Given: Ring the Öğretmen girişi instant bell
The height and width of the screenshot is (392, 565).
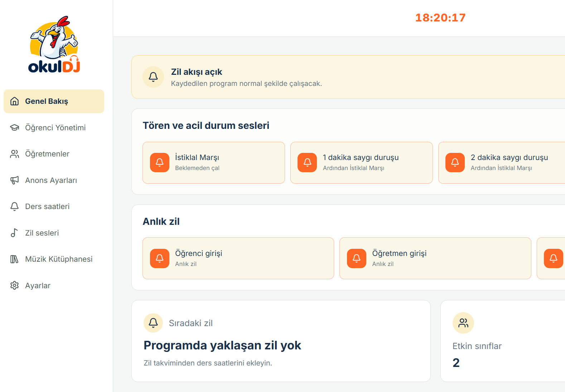Looking at the screenshot, I should click(x=435, y=258).
